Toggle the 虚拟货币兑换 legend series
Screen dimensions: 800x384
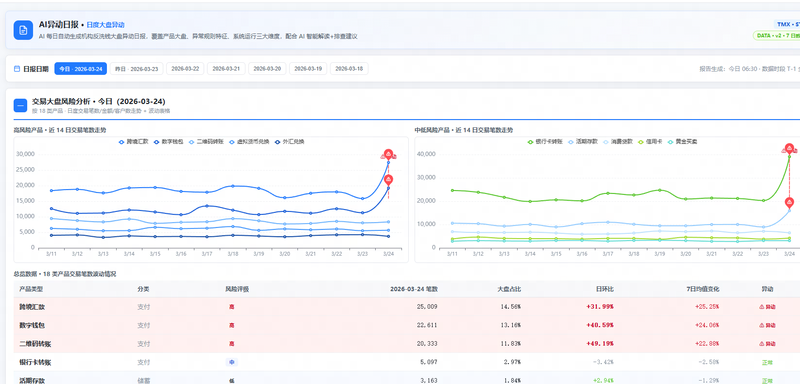point(249,142)
